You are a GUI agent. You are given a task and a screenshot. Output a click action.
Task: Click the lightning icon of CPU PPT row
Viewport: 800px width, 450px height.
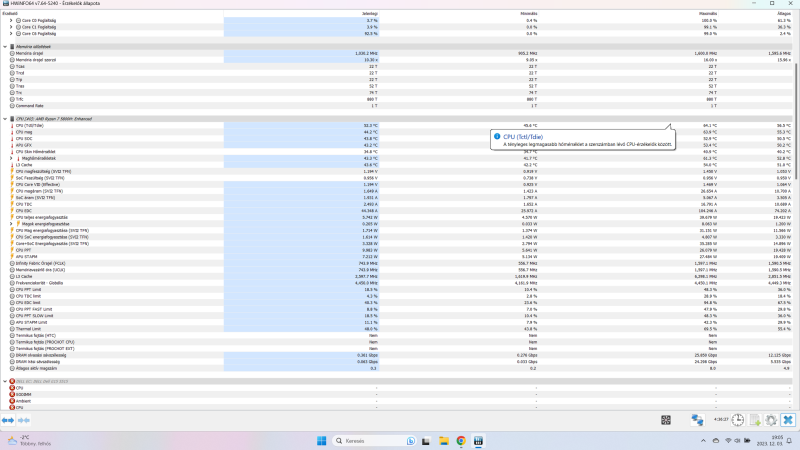[x=12, y=250]
